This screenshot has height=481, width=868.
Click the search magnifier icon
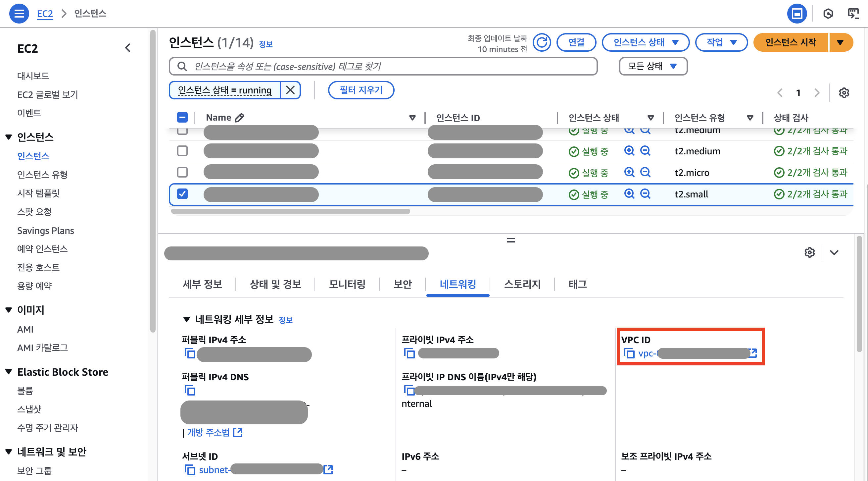[182, 66]
